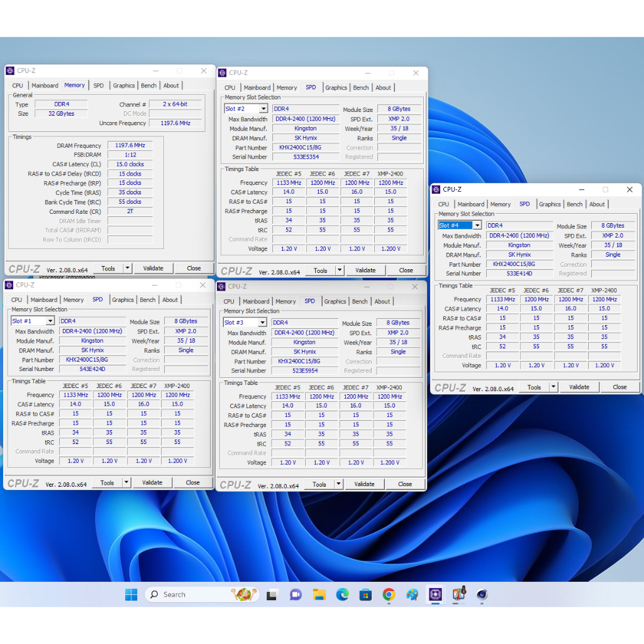Open the Windows Start menu
The width and height of the screenshot is (644, 644).
pyautogui.click(x=131, y=594)
